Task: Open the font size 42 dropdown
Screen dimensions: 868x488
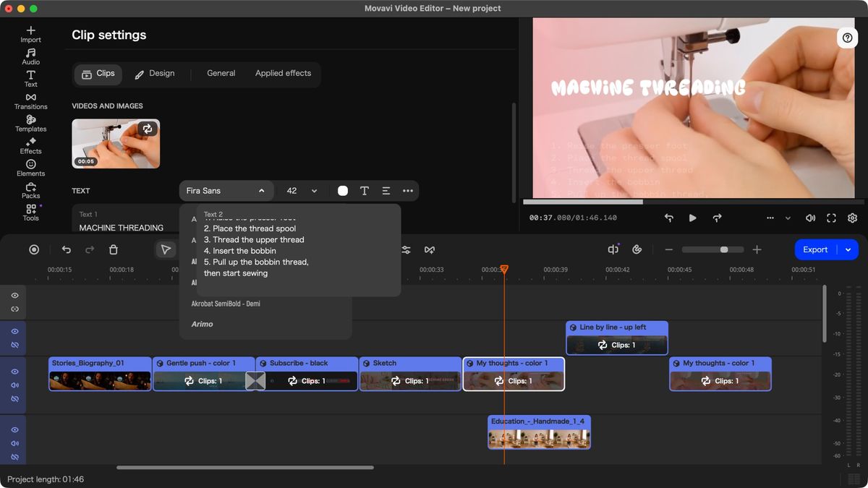Action: (302, 191)
